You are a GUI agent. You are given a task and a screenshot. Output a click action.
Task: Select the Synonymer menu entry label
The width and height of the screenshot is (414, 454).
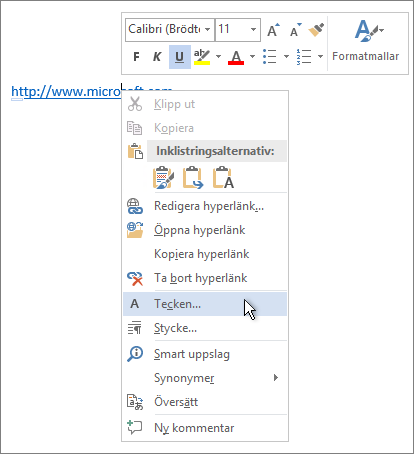[184, 378]
